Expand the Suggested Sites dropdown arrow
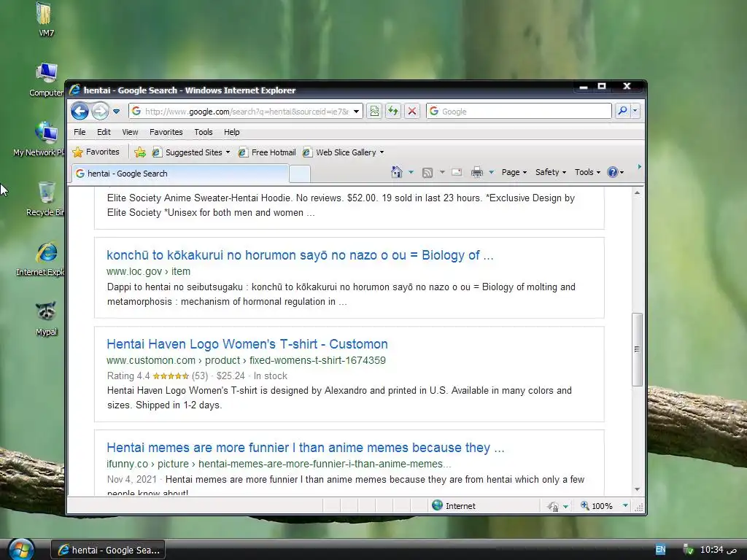The image size is (747, 560). [x=228, y=152]
